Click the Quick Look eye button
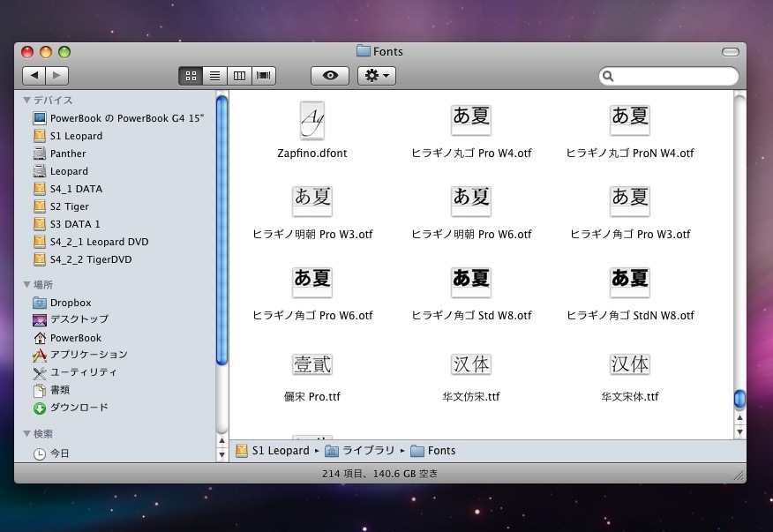This screenshot has height=532, width=773. point(330,76)
